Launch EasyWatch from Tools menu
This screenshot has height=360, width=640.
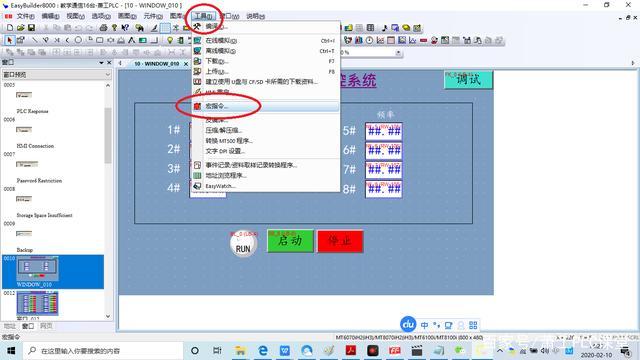pos(265,186)
